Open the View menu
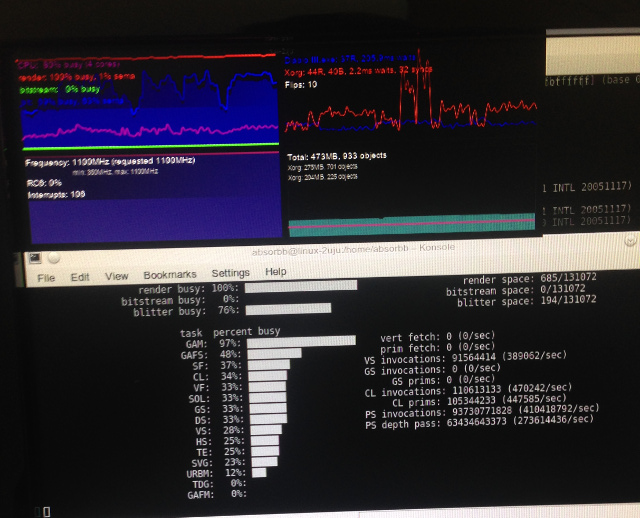This screenshot has height=518, width=640. [x=117, y=275]
